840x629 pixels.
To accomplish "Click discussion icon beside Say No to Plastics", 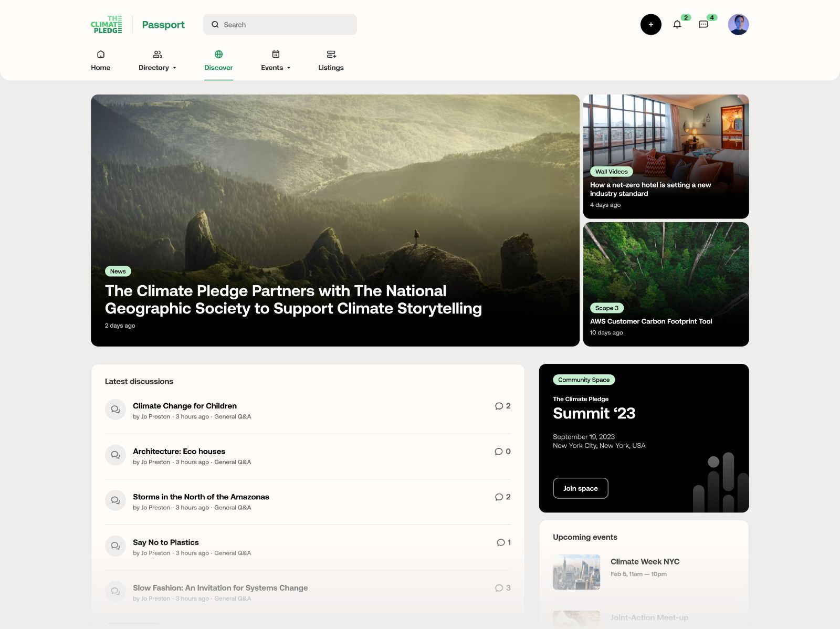I will (115, 546).
